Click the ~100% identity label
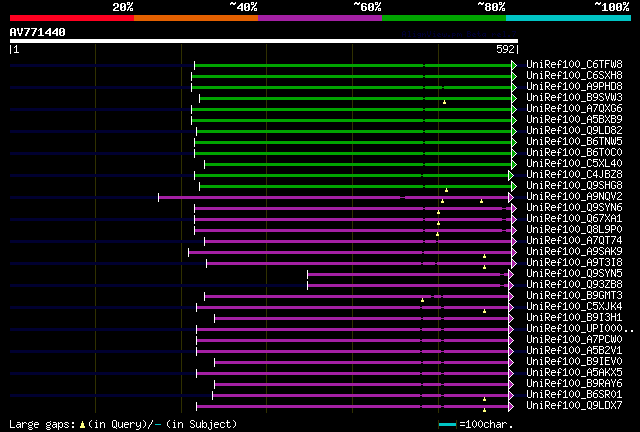Viewport: 640px width, 432px height. [x=612, y=7]
